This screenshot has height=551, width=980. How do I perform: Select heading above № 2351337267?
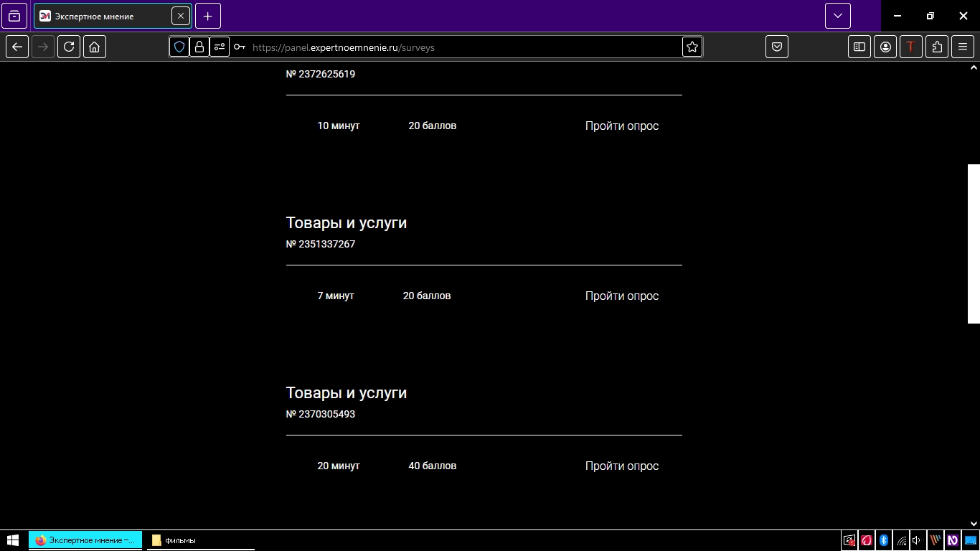point(347,223)
